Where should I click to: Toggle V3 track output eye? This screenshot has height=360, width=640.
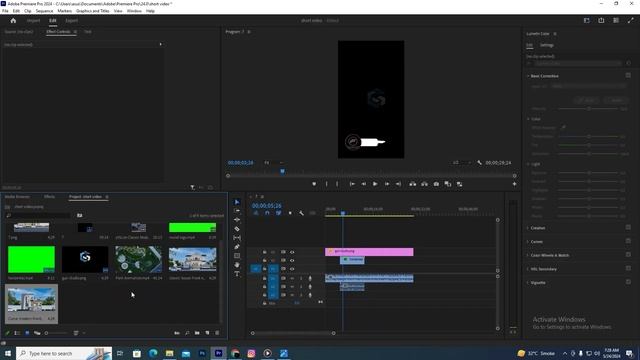tap(292, 252)
